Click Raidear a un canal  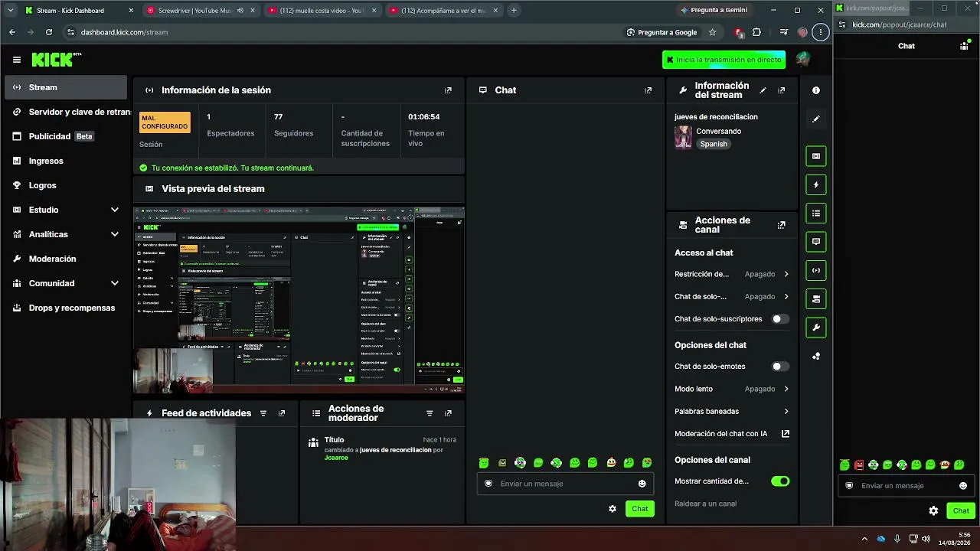[705, 504]
